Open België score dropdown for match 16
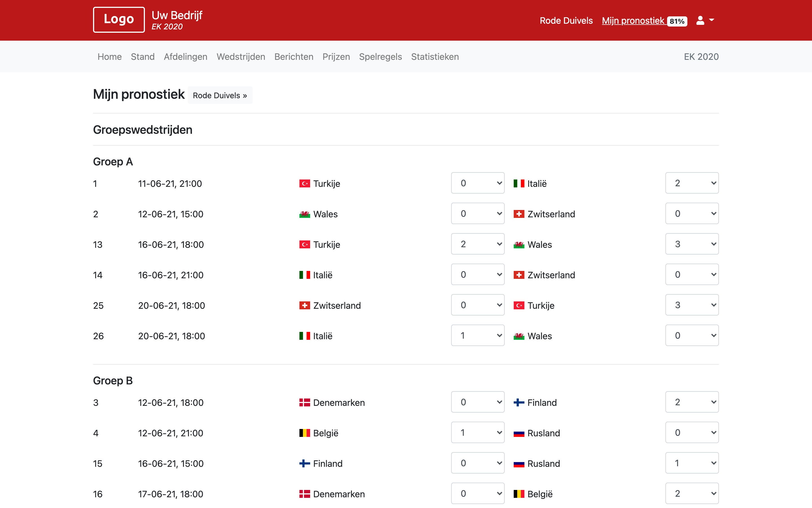Image resolution: width=812 pixels, height=508 pixels. click(x=692, y=494)
